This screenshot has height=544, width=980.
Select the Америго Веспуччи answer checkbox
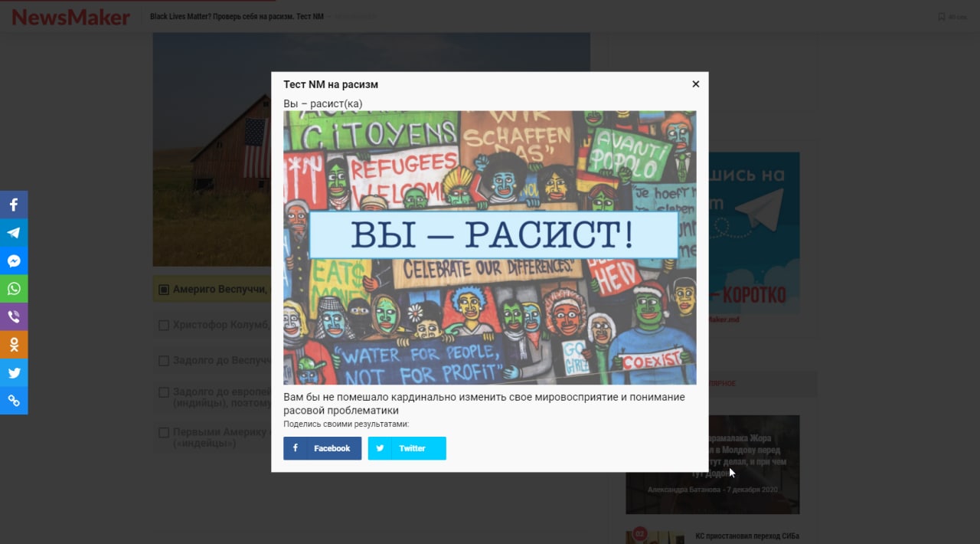click(x=164, y=290)
